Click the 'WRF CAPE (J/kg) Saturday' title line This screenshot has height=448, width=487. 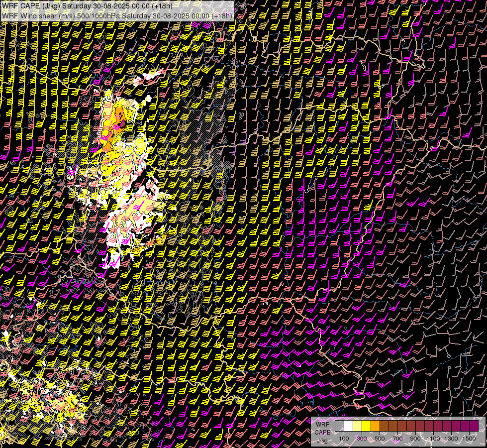pyautogui.click(x=87, y=5)
